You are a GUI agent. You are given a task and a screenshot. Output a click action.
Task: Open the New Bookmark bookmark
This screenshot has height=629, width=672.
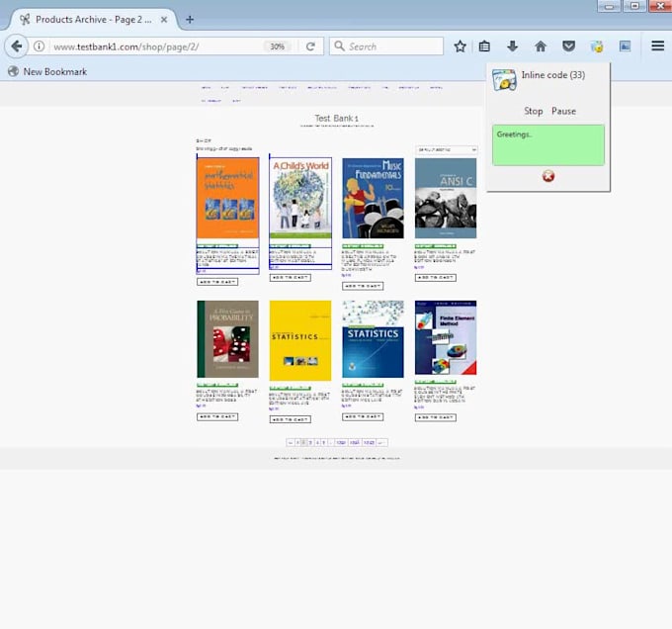point(47,71)
